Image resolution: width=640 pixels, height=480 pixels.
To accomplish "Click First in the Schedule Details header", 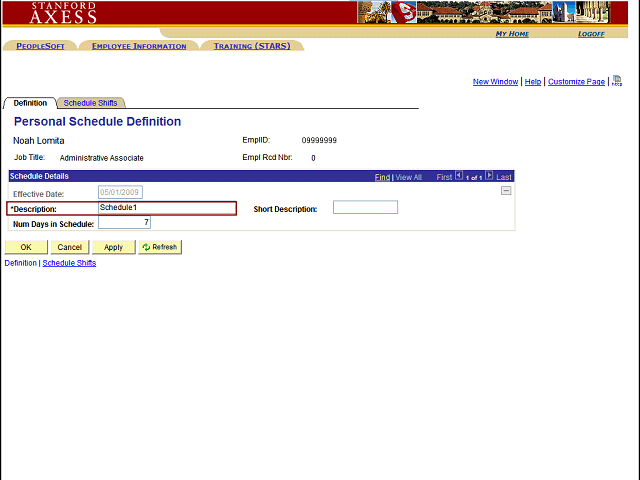I will 444,177.
